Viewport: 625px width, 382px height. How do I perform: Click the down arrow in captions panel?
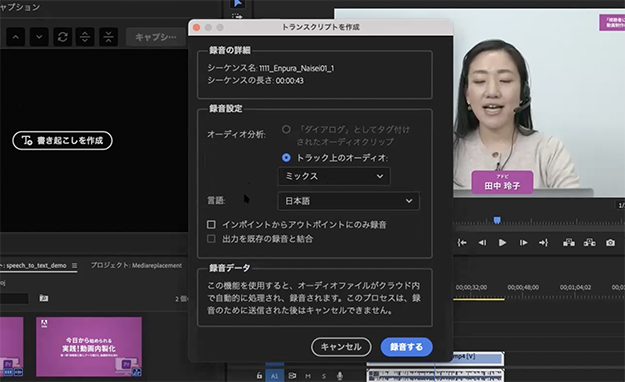pos(39,37)
